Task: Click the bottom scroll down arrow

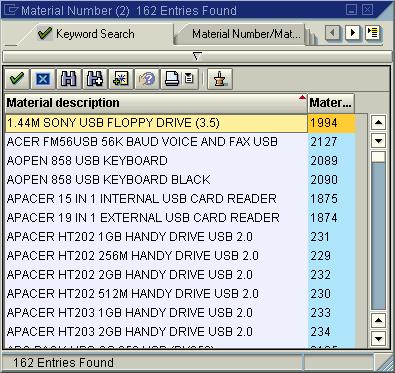Action: point(378,339)
